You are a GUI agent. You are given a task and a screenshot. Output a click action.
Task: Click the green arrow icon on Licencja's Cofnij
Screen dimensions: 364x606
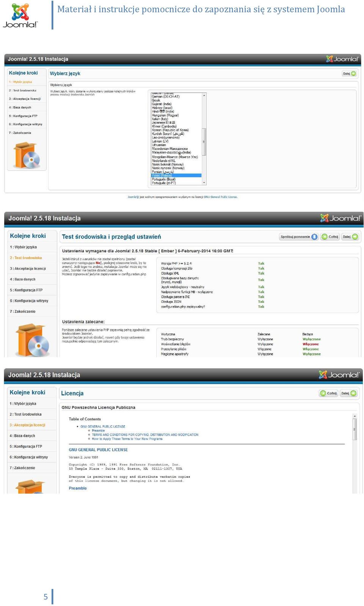(323, 393)
